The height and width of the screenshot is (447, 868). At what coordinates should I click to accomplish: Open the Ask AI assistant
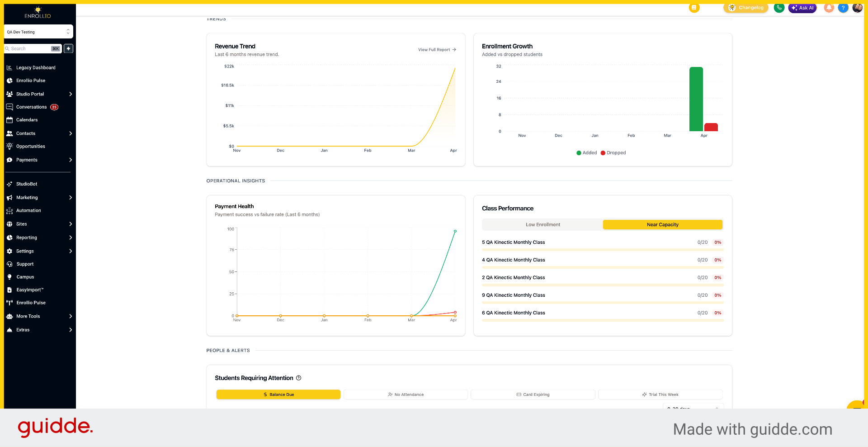click(x=802, y=8)
